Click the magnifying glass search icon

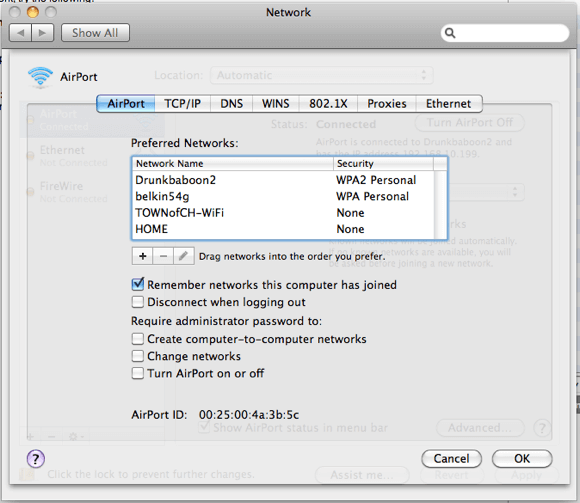click(450, 33)
